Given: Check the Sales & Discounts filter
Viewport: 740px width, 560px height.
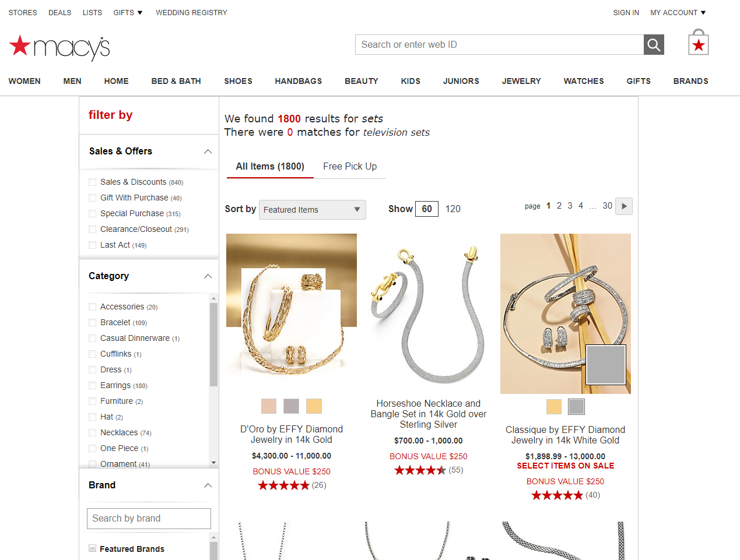Looking at the screenshot, I should tap(92, 182).
